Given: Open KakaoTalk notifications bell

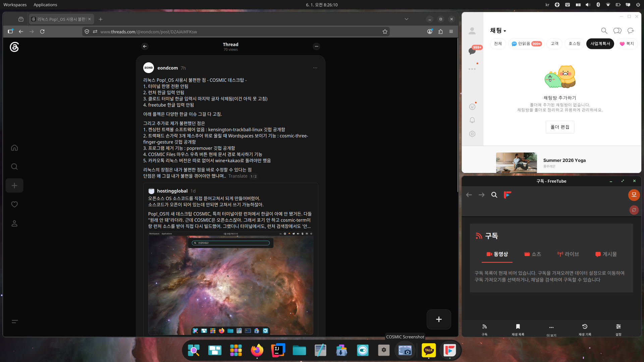Looking at the screenshot, I should pyautogui.click(x=472, y=120).
